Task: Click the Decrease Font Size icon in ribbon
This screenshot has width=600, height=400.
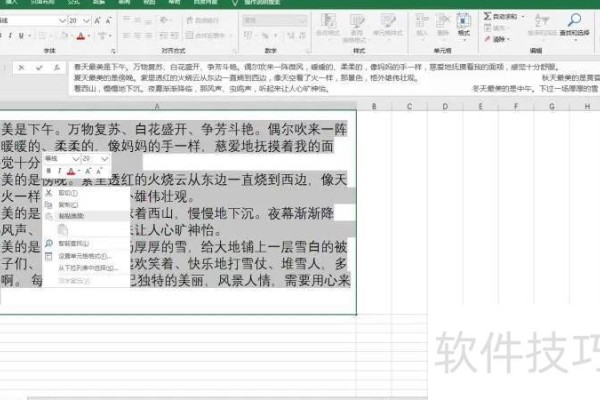Action: pyautogui.click(x=108, y=20)
